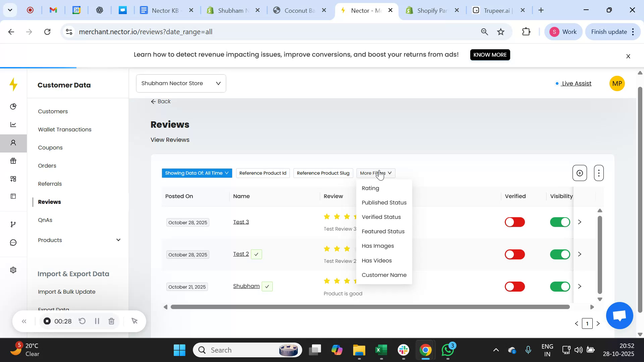Open the three-dot options menu
The width and height of the screenshot is (644, 362).
point(599,173)
